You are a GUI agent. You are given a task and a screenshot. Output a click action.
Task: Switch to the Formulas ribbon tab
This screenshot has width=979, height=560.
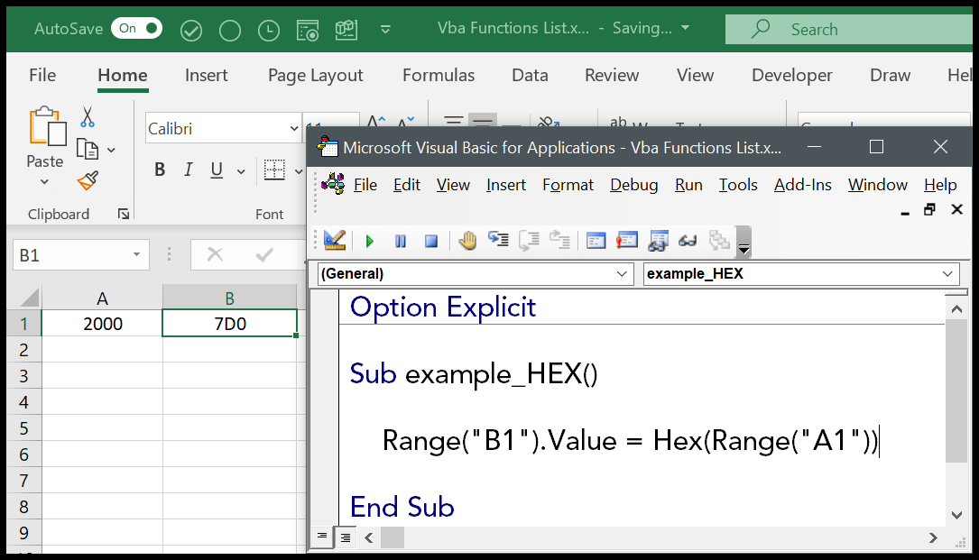tap(439, 75)
